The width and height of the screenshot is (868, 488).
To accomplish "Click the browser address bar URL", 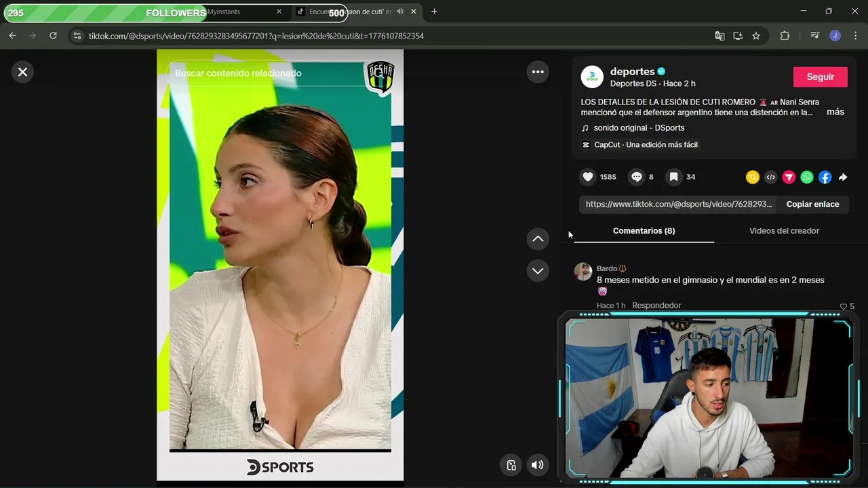I will [256, 36].
